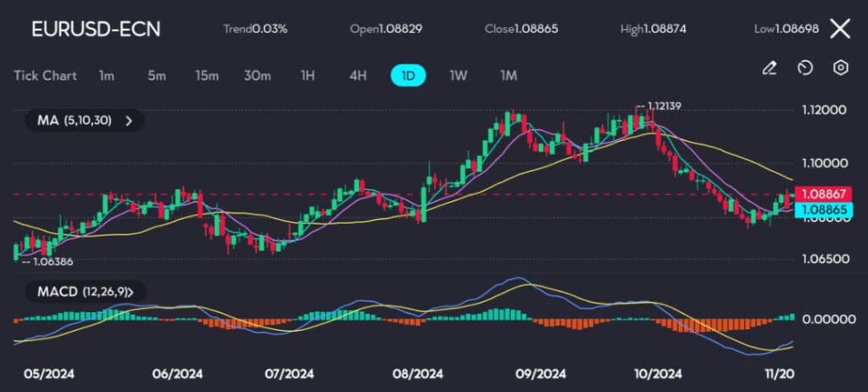This screenshot has width=868, height=392.
Task: Select the 1m timeframe
Action: click(106, 76)
